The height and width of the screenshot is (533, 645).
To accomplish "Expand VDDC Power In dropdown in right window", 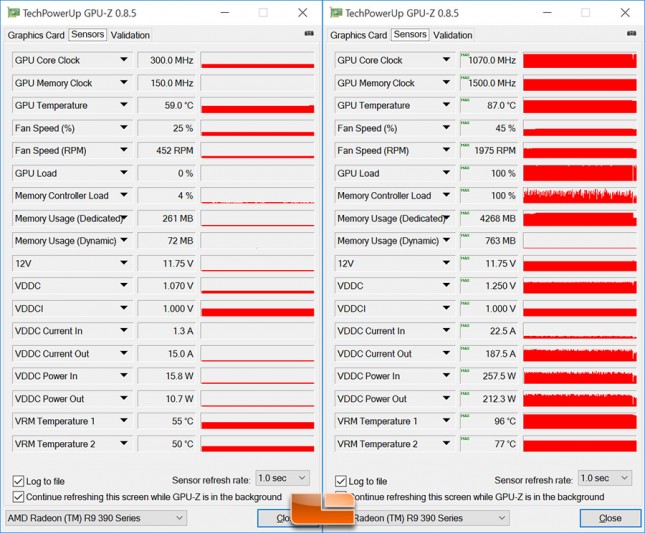I will [446, 375].
